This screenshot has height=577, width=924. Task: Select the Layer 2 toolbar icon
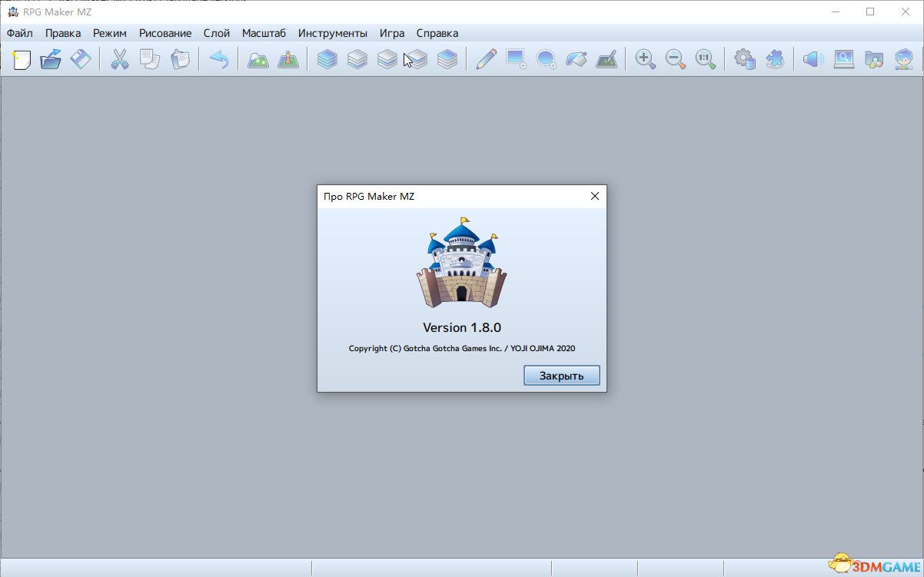(x=387, y=59)
